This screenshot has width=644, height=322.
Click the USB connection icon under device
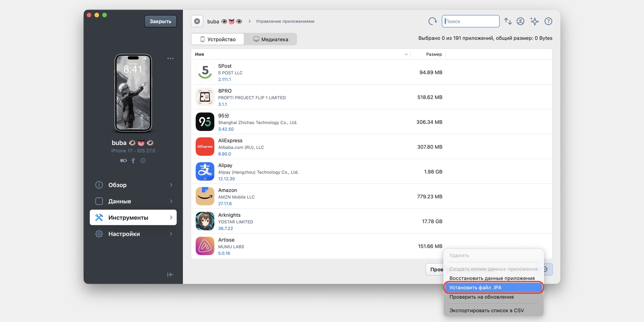click(133, 160)
